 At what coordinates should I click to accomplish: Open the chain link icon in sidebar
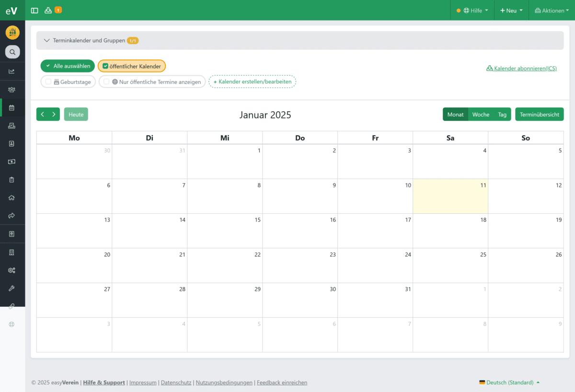(x=12, y=306)
